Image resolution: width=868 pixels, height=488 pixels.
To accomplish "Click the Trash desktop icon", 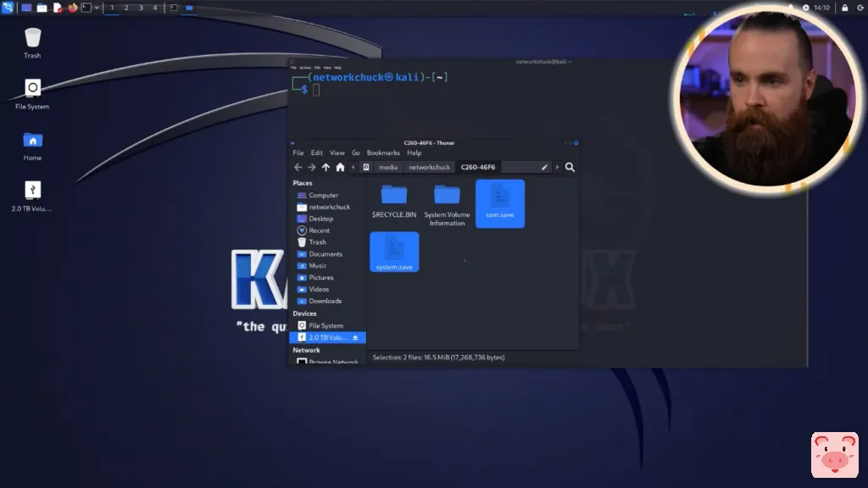I will coord(32,43).
